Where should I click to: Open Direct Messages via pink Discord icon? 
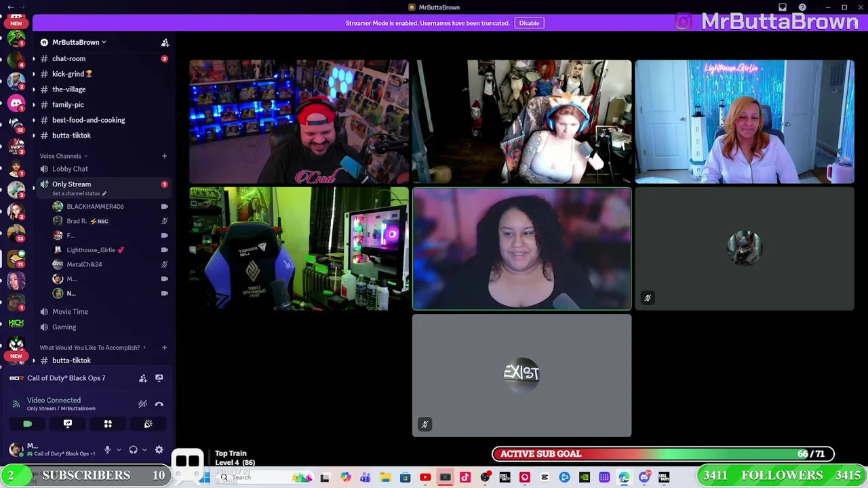[x=16, y=103]
